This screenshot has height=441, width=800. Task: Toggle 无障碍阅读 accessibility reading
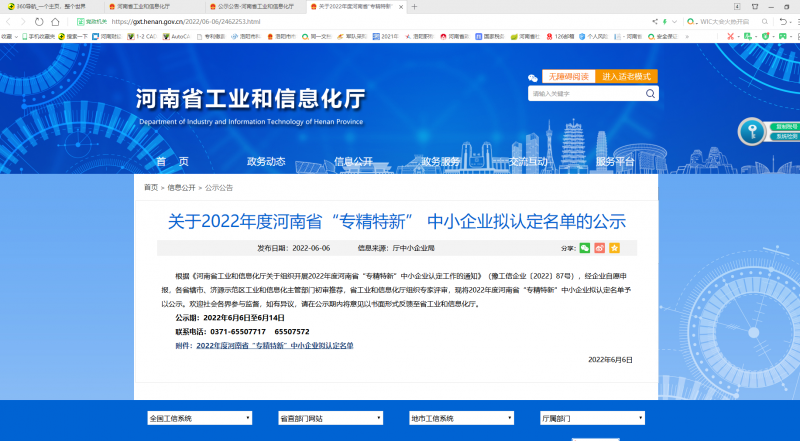[568, 76]
